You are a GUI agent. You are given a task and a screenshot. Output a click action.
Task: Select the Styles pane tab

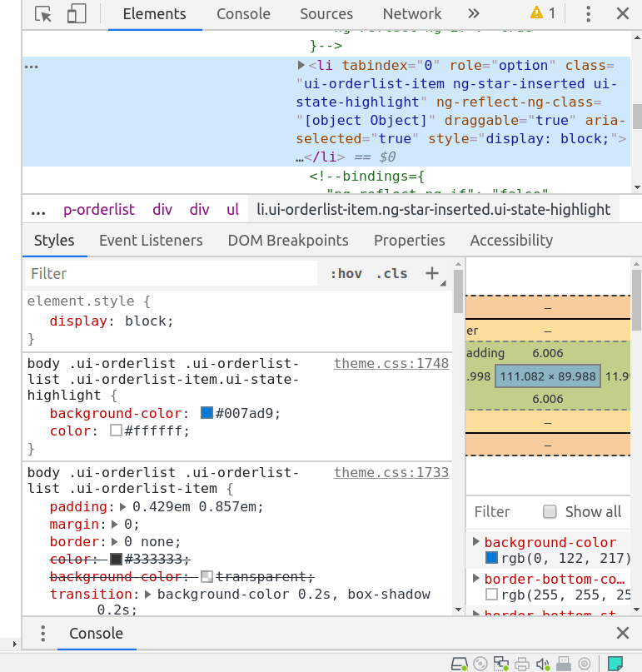pos(54,241)
